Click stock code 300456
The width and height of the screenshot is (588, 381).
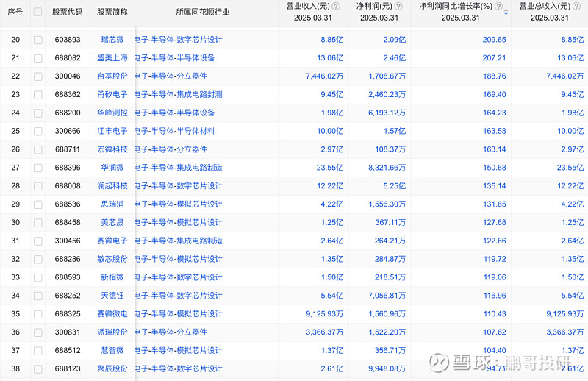pos(68,241)
